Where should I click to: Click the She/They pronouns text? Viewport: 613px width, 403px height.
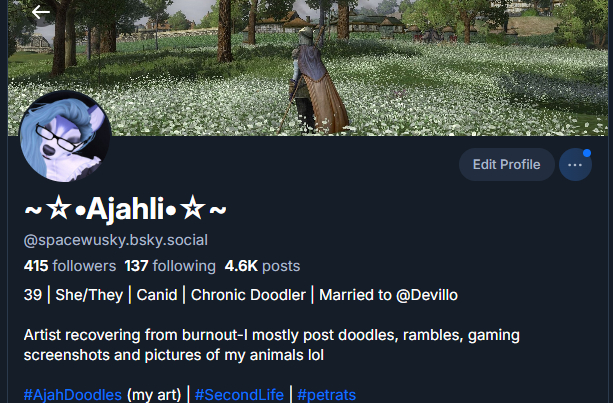(x=89, y=295)
